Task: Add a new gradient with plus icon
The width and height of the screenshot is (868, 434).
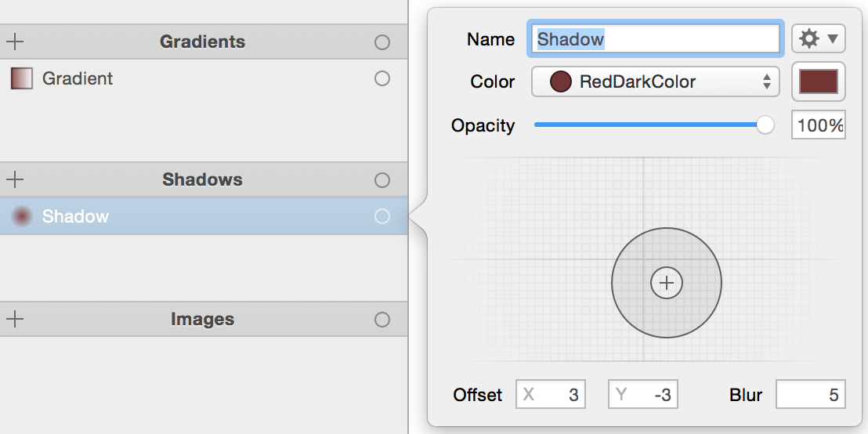Action: coord(15,42)
